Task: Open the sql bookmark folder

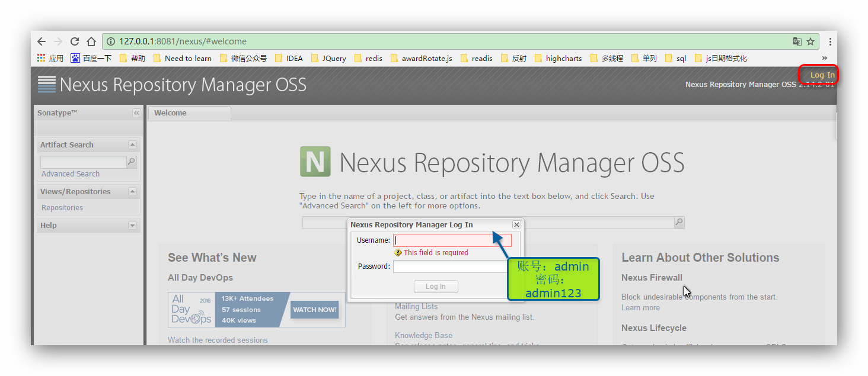Action: pyautogui.click(x=676, y=58)
